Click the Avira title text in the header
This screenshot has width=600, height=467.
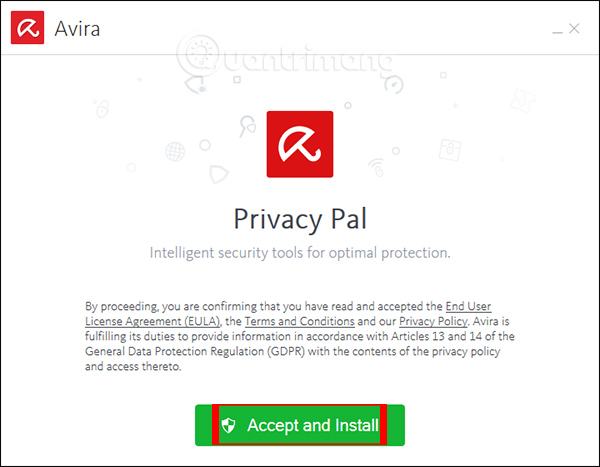coord(78,29)
